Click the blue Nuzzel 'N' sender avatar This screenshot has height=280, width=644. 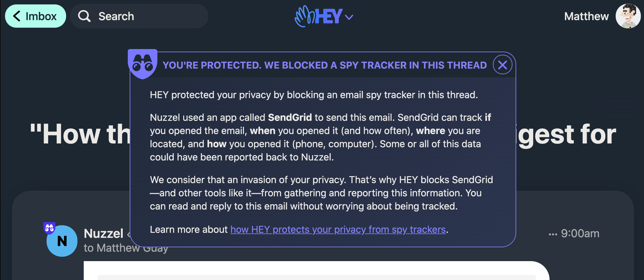pyautogui.click(x=62, y=241)
